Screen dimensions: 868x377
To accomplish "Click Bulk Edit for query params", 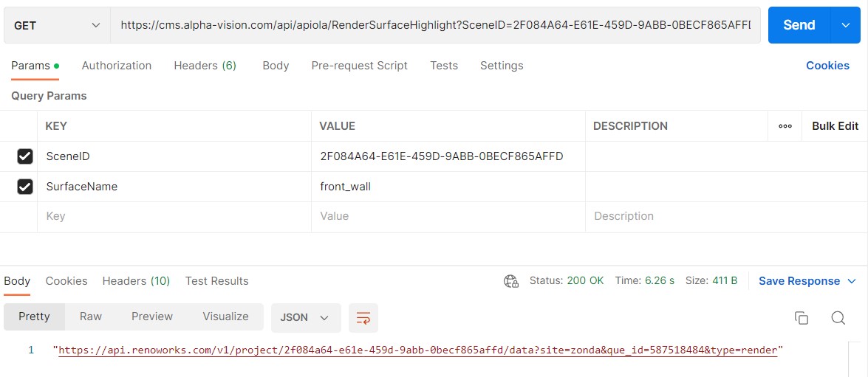I will coord(835,126).
